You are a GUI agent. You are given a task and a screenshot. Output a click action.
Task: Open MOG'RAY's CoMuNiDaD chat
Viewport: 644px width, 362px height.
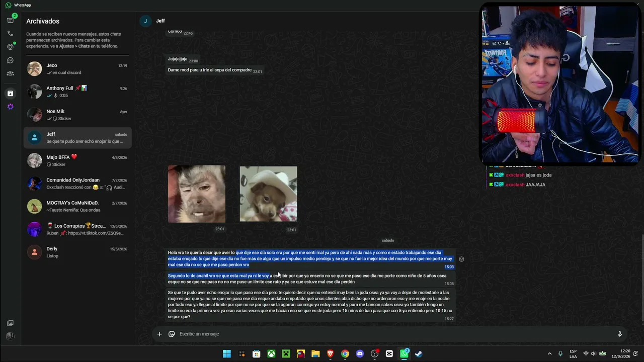[77, 206]
